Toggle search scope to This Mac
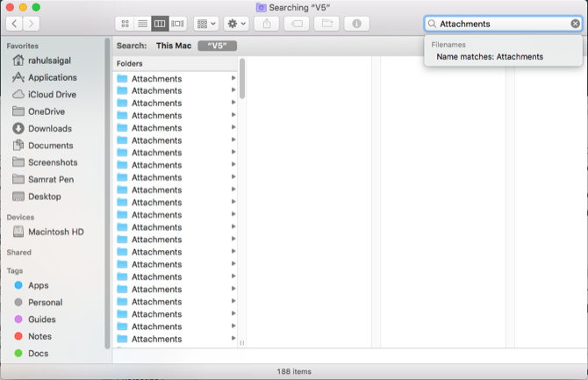Viewport: 588px width, 380px height. [x=173, y=46]
